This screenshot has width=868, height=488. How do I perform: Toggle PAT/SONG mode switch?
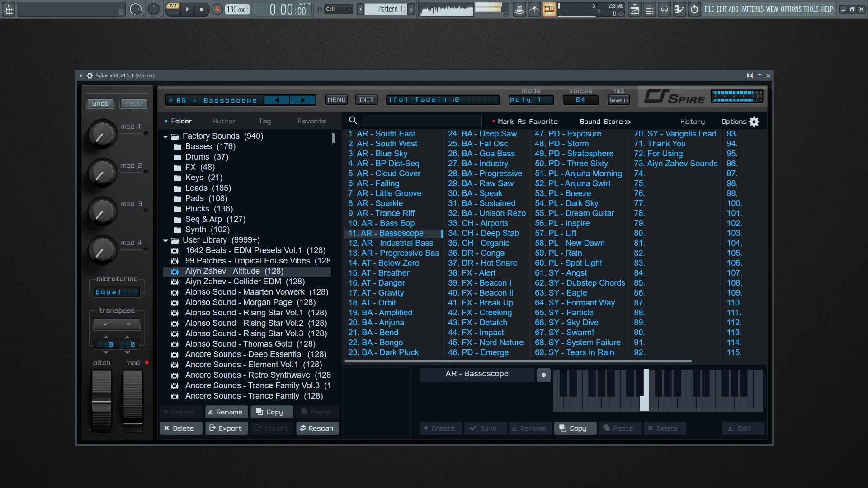[173, 9]
